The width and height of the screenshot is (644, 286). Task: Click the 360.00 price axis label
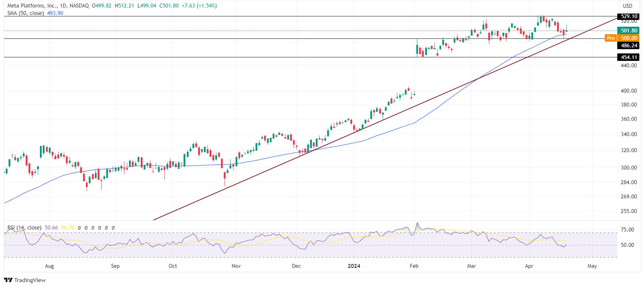(x=629, y=119)
